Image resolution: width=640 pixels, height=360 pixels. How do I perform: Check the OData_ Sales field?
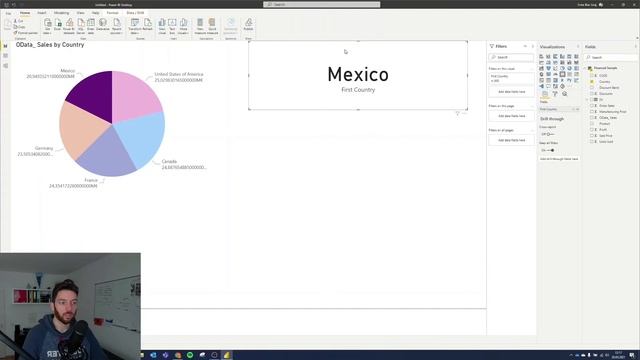coord(592,118)
